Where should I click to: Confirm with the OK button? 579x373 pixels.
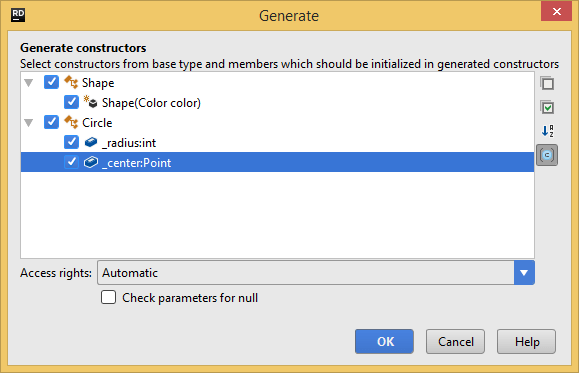(x=384, y=342)
